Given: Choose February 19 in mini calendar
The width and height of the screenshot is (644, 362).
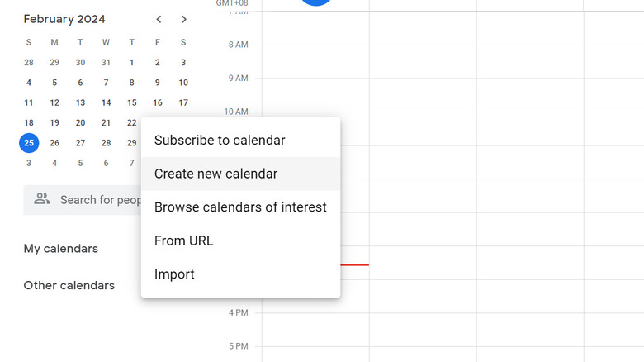Looking at the screenshot, I should tap(54, 122).
